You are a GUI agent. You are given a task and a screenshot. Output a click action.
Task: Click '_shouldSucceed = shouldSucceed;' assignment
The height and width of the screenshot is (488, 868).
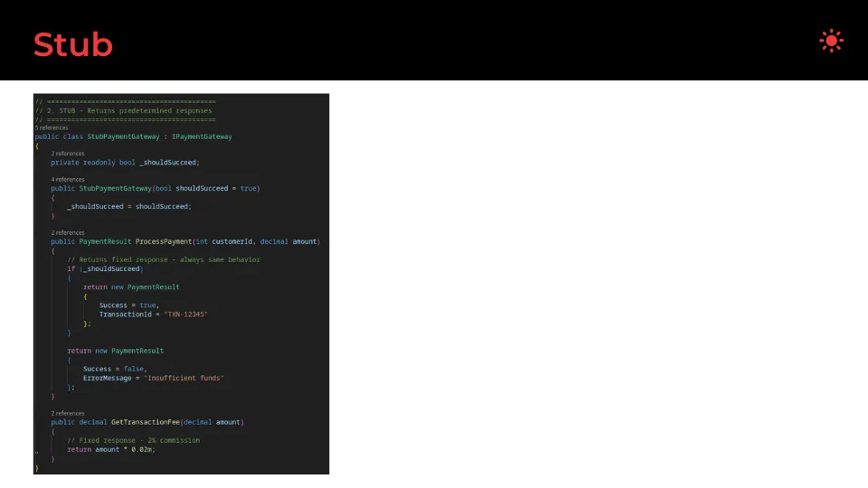click(x=129, y=206)
